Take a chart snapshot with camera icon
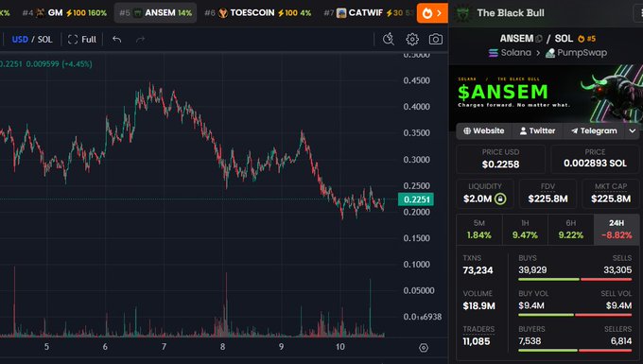Viewport: 643px width, 364px height. 436,39
